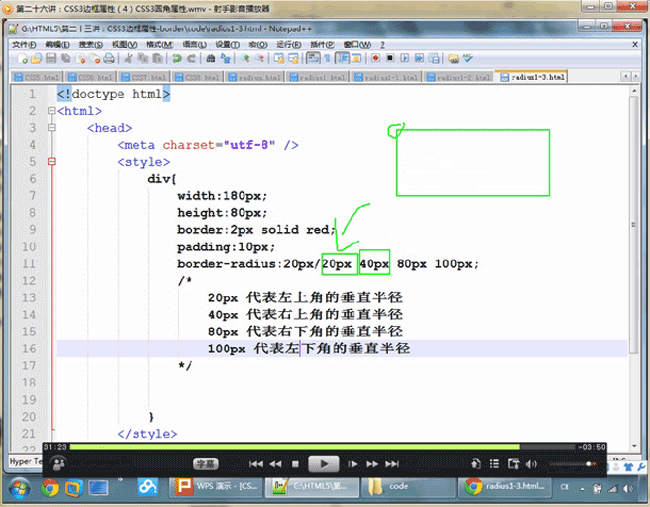
Task: Collapse the style fold marker on line 5
Action: [51, 162]
